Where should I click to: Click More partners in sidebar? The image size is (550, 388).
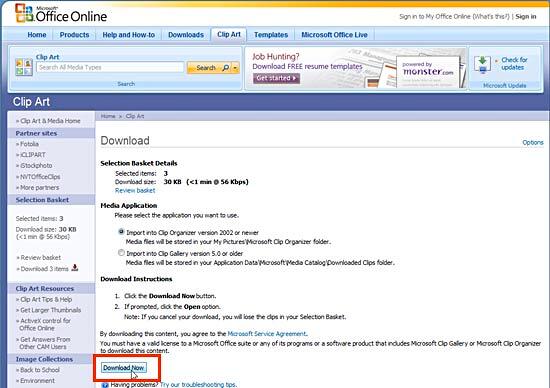39,188
